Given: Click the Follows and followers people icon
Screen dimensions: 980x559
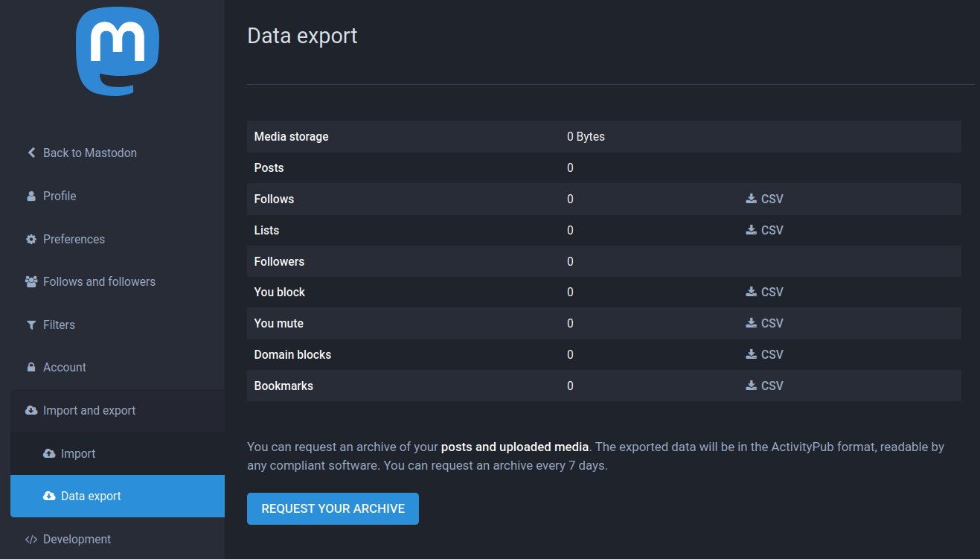Looking at the screenshot, I should pyautogui.click(x=31, y=281).
